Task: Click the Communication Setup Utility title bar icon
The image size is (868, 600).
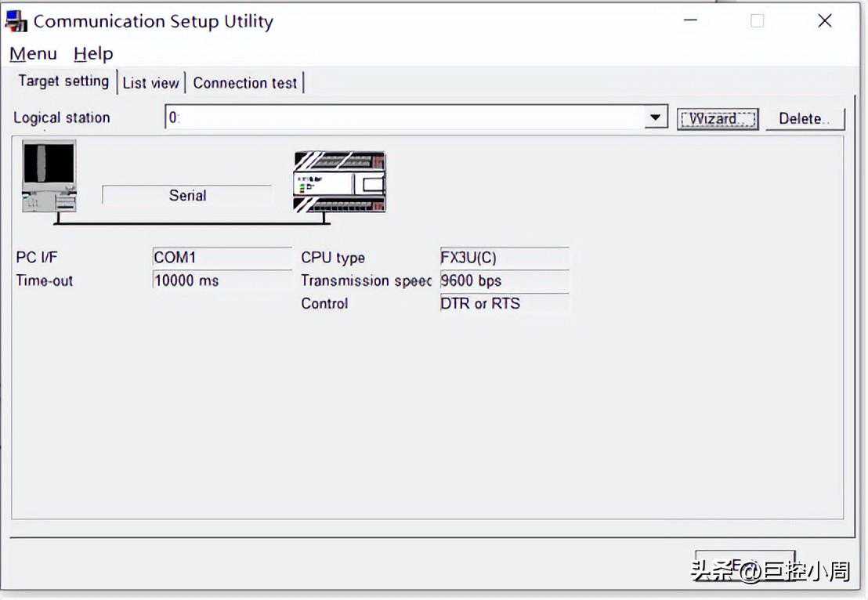Action: click(16, 21)
